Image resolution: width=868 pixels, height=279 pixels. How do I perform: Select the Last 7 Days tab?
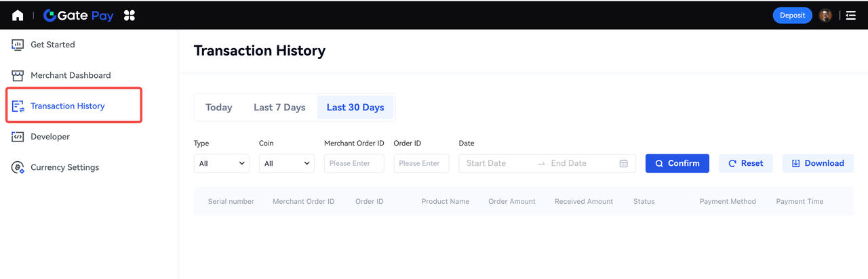(279, 107)
